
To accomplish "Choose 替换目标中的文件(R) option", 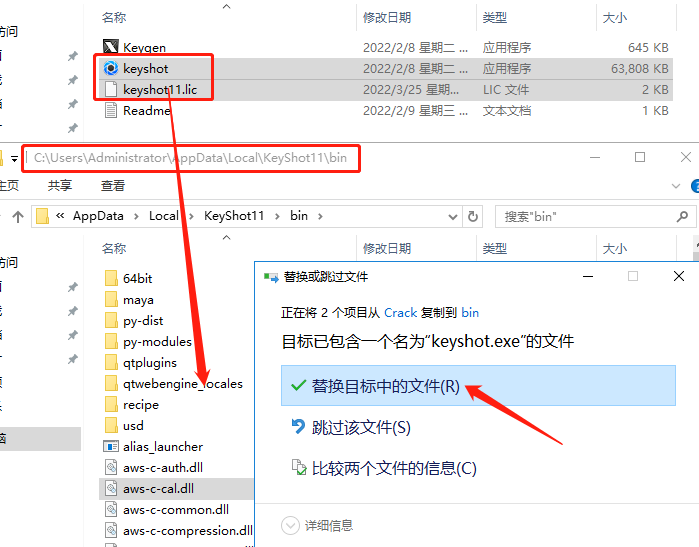I will coord(478,386).
